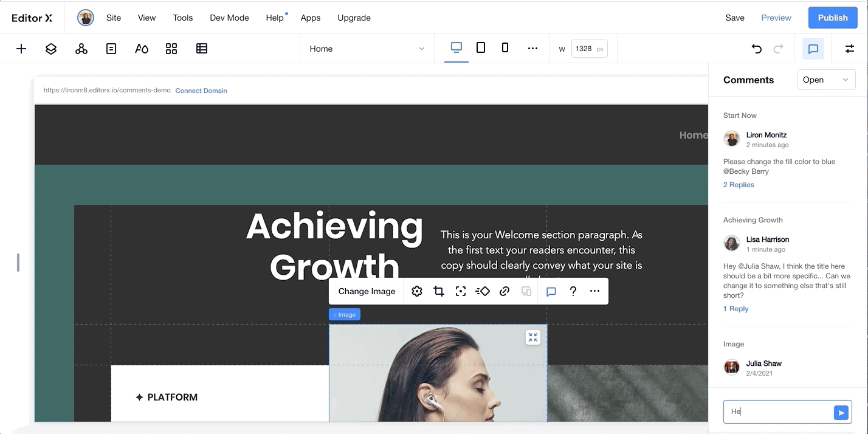868x434 pixels.
Task: Click the Home nav item on canvas
Action: click(x=694, y=135)
